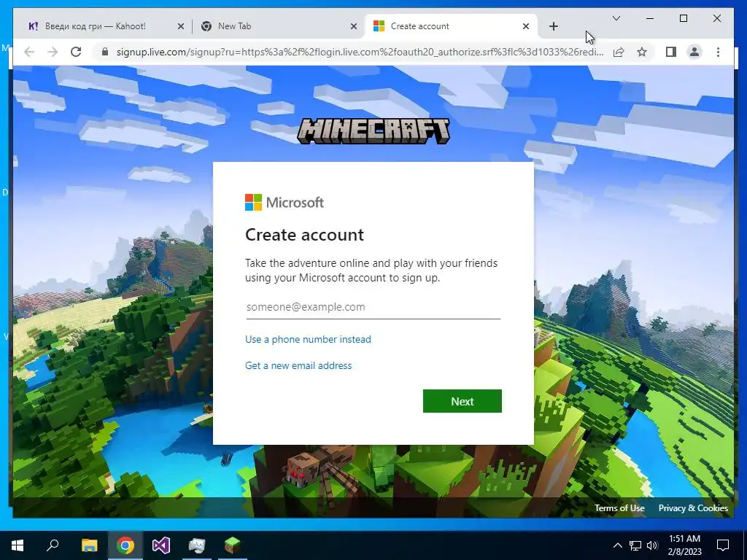747x560 pixels.
Task: Open the notification center icon
Action: 723,545
